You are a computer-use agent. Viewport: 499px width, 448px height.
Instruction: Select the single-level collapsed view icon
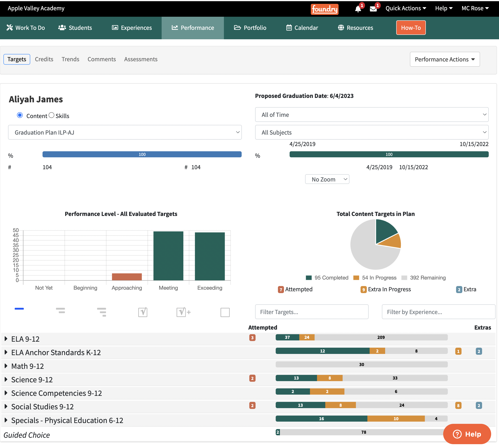[x=19, y=309]
